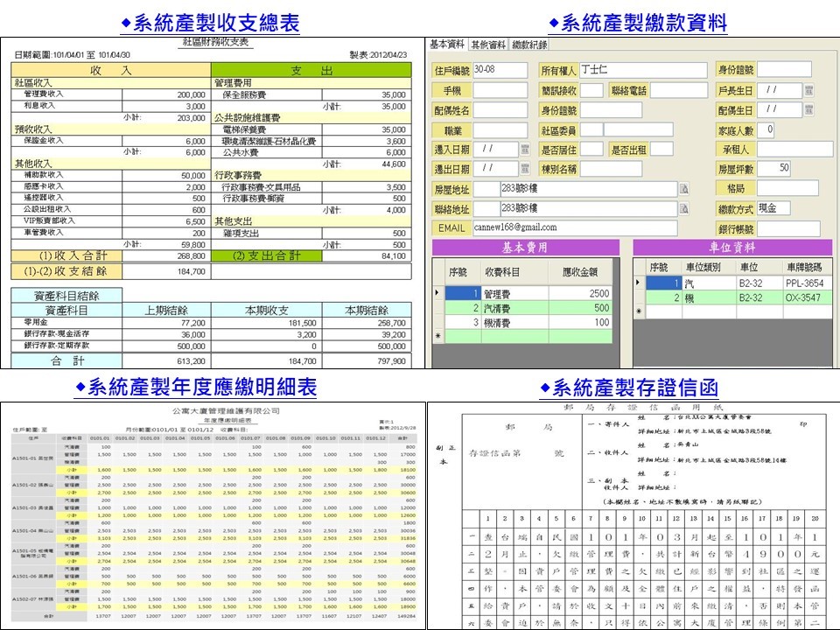Click the row arrow beside parking row 1
Screen dimensions: 840x630
(x=638, y=282)
